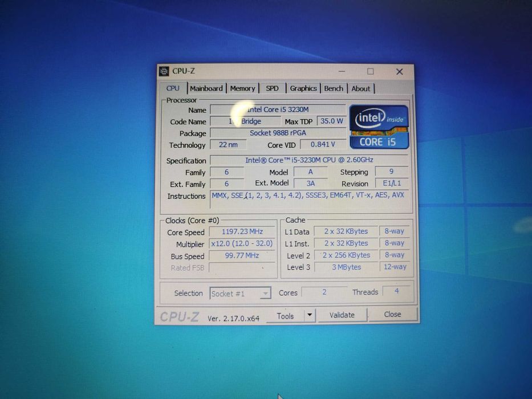Click the Ext. Model value 3A

tap(310, 184)
